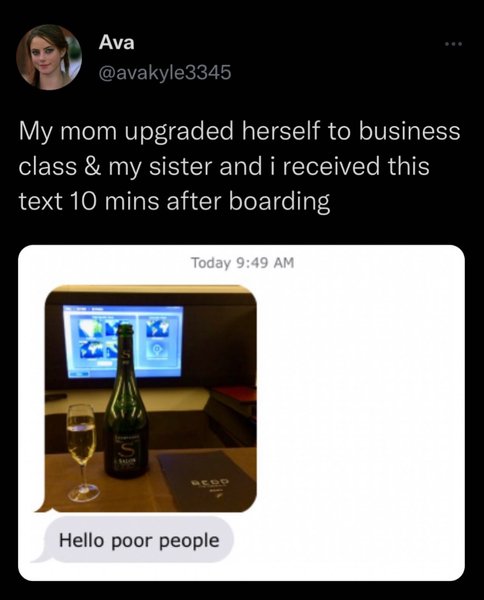Click the display name Ava
The width and height of the screenshot is (484, 600).
point(117,42)
